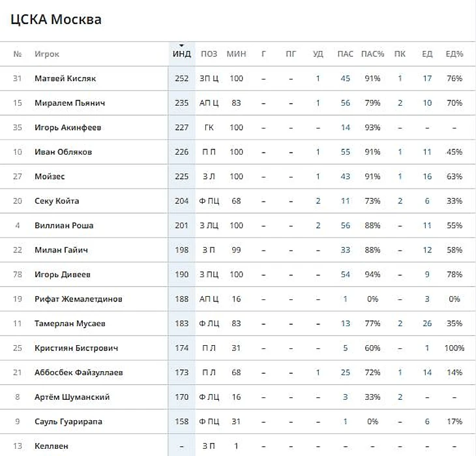Click the ЦСКА Москва team heading
Viewport: 476px width, 456px height.
pyautogui.click(x=56, y=20)
